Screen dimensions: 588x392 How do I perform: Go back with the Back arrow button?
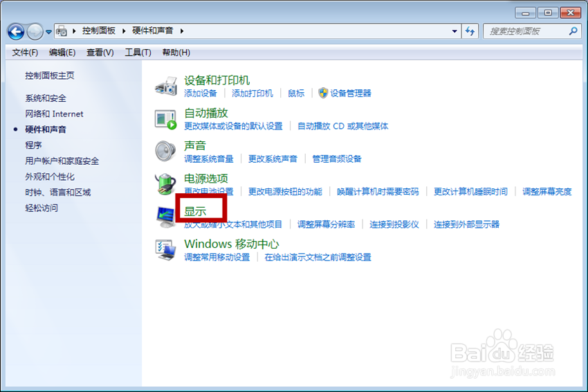coord(16,32)
